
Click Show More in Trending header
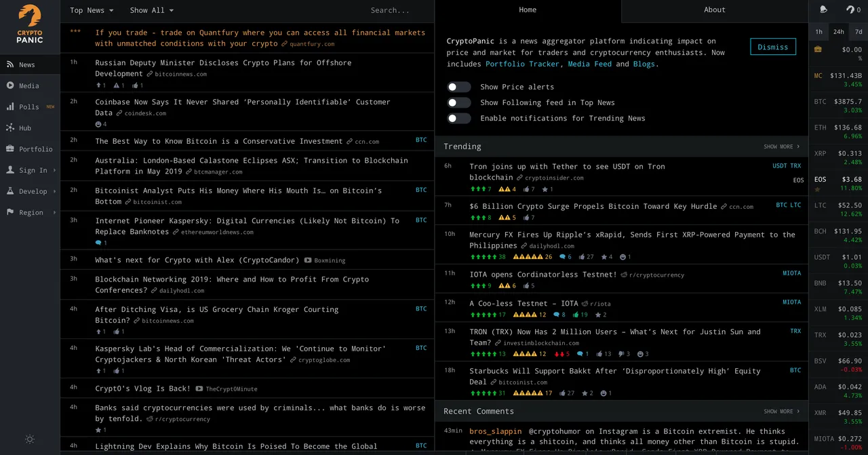781,146
